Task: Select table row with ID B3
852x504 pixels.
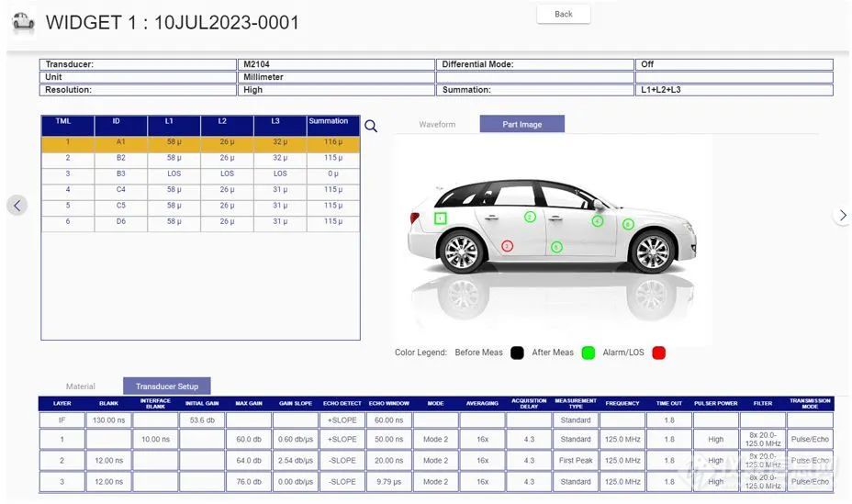Action: (x=200, y=174)
